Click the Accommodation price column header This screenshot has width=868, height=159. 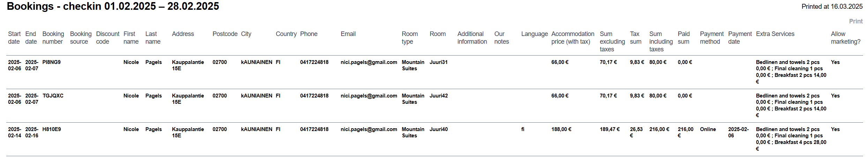click(x=573, y=38)
